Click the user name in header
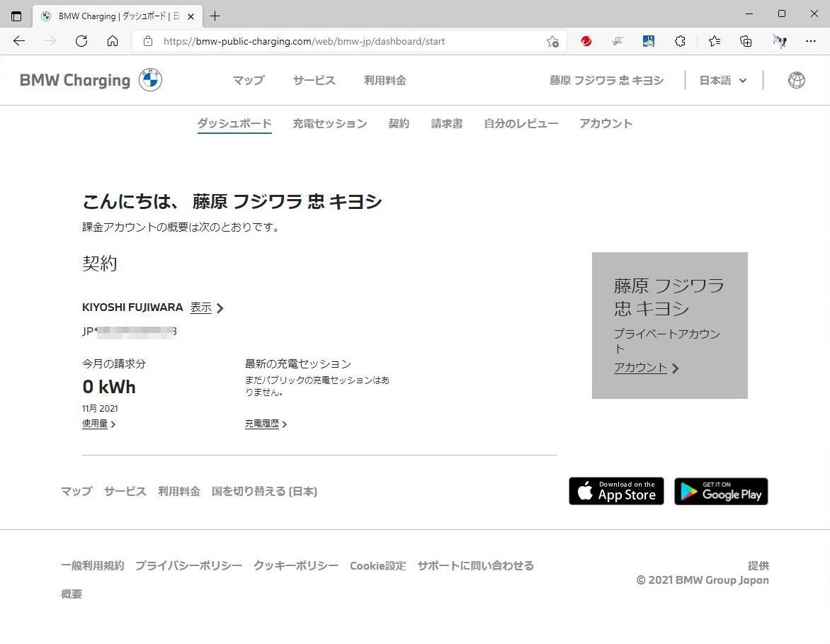The width and height of the screenshot is (830, 644). click(607, 81)
